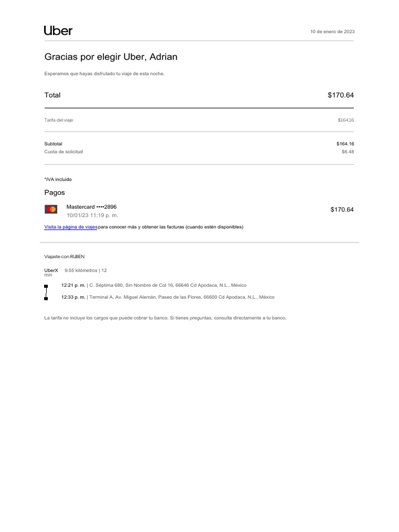Select the Mastercard ••••2896 payment text
The height and width of the screenshot is (532, 399).
[x=91, y=206]
